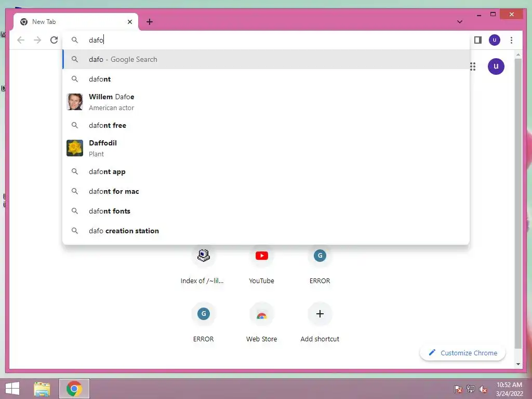
Task: Open the side panel icon
Action: [x=478, y=40]
